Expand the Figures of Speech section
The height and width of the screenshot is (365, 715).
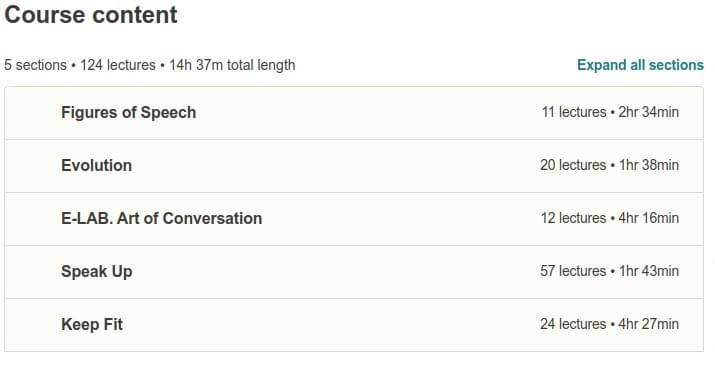pyautogui.click(x=354, y=113)
